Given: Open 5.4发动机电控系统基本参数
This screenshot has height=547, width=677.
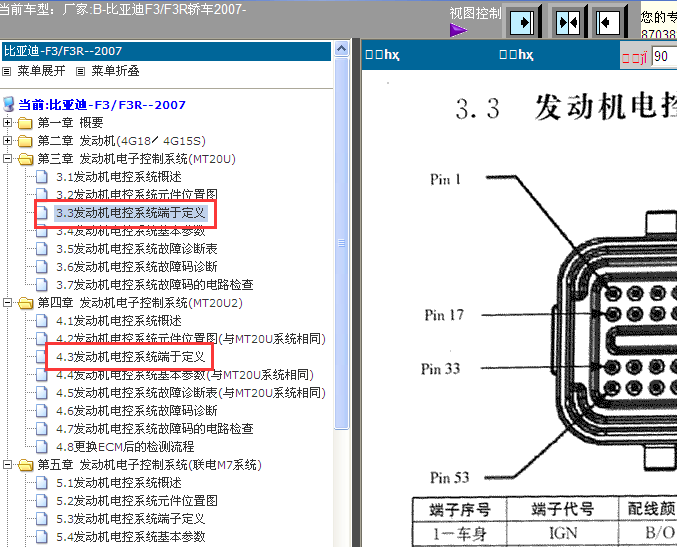Looking at the screenshot, I should (x=130, y=537).
